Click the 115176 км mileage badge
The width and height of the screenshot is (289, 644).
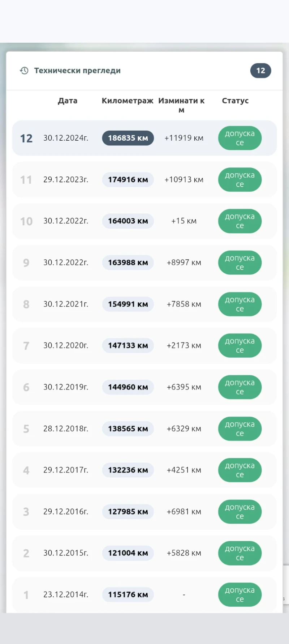(x=128, y=594)
